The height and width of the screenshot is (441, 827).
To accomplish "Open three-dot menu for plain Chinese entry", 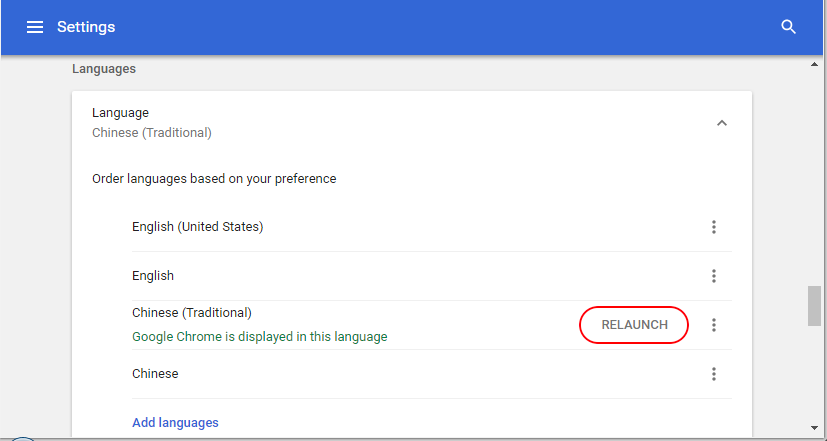I will pyautogui.click(x=714, y=374).
